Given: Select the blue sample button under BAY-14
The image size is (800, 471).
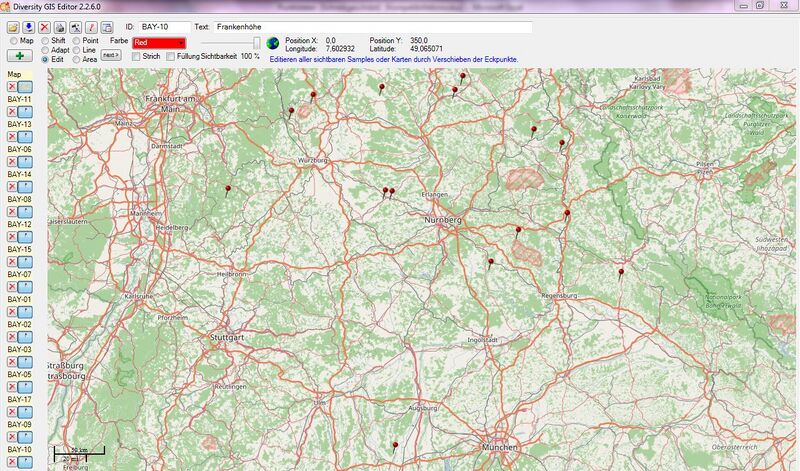Looking at the screenshot, I should [x=26, y=187].
